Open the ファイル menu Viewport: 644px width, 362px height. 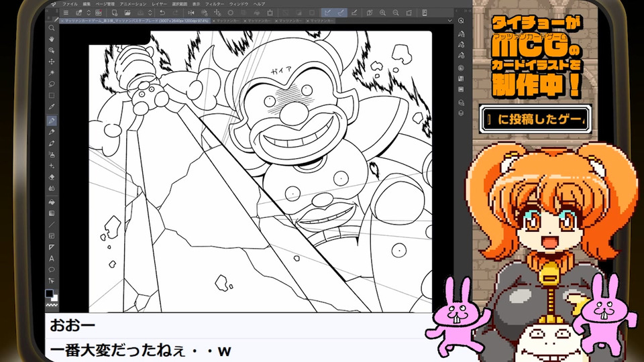pos(70,4)
